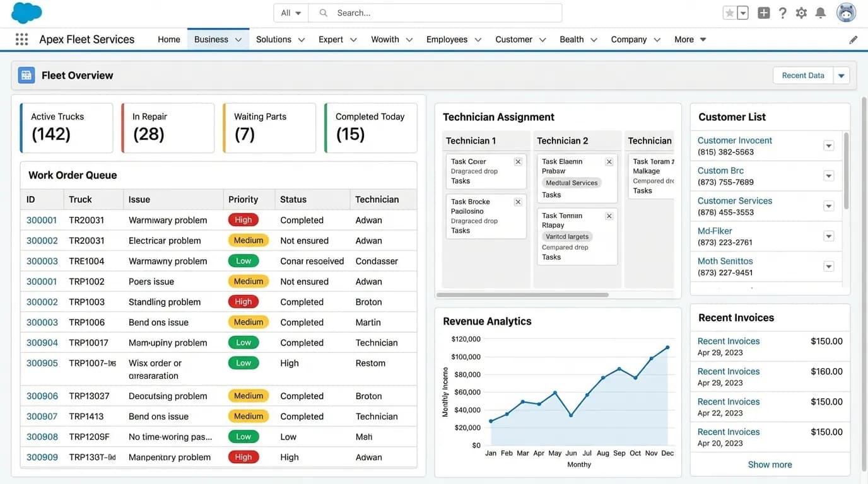Open the Customer Invocent customer link

735,141
